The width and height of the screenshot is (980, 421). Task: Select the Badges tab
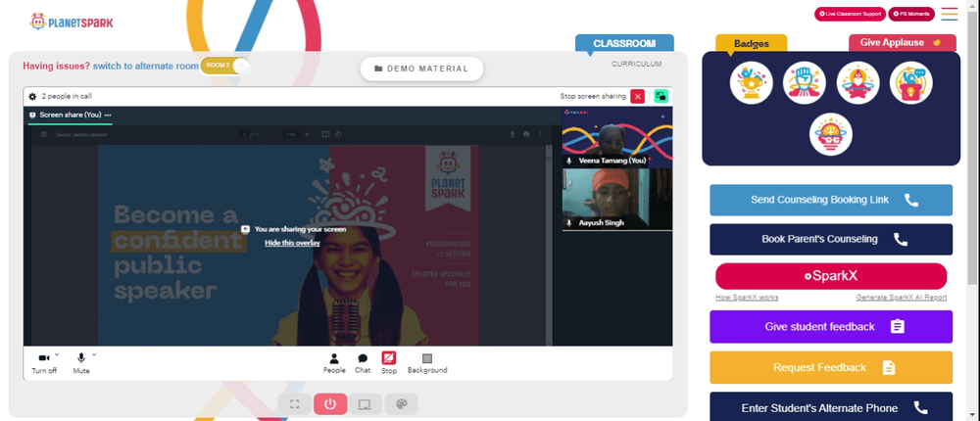pos(752,44)
